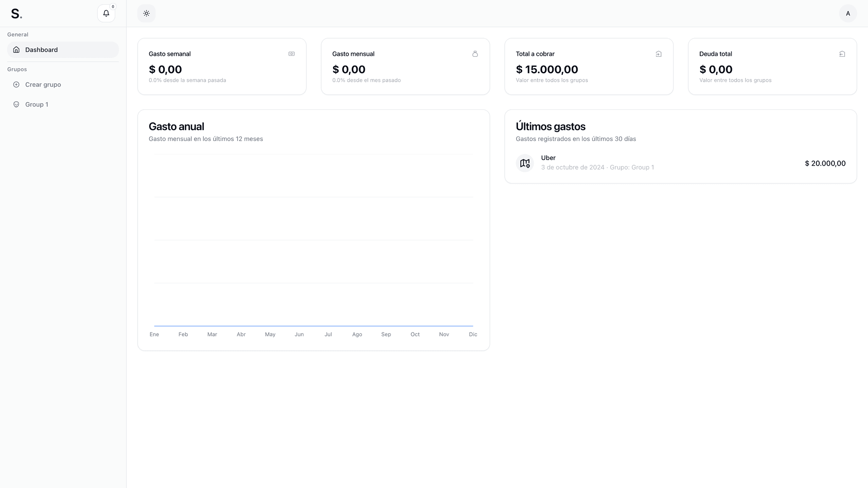The height and width of the screenshot is (488, 868).
Task: Click the banknote icon in Gasto semanal card
Action: 292,54
